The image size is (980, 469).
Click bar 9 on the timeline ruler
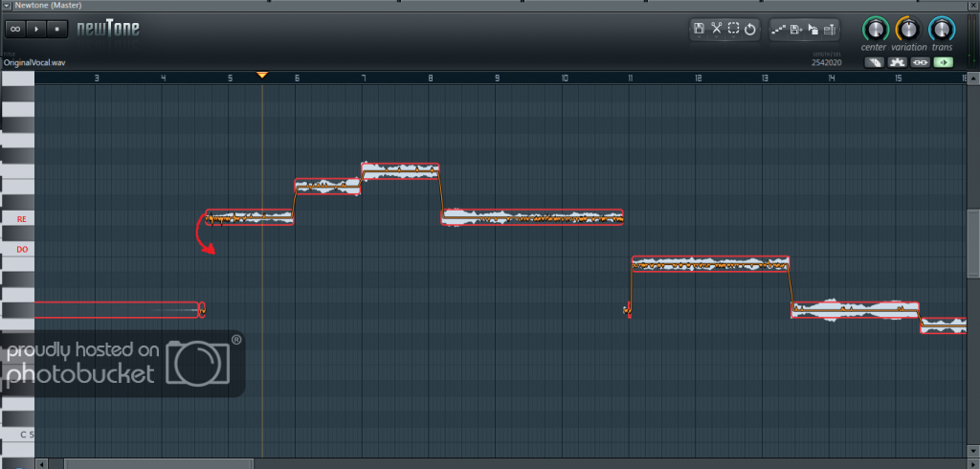497,78
